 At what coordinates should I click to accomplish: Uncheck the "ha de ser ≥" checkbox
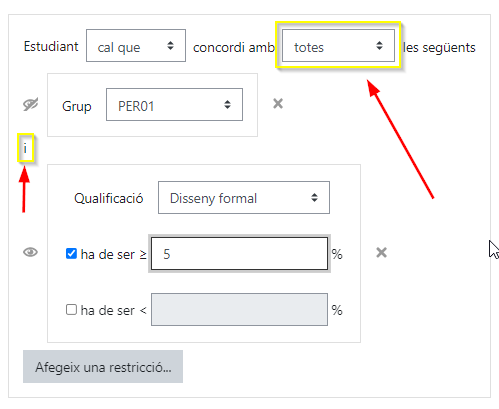(71, 254)
